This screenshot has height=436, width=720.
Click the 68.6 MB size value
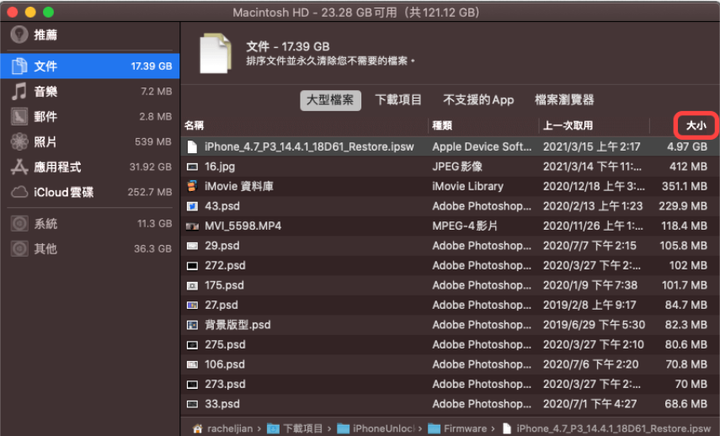click(686, 404)
